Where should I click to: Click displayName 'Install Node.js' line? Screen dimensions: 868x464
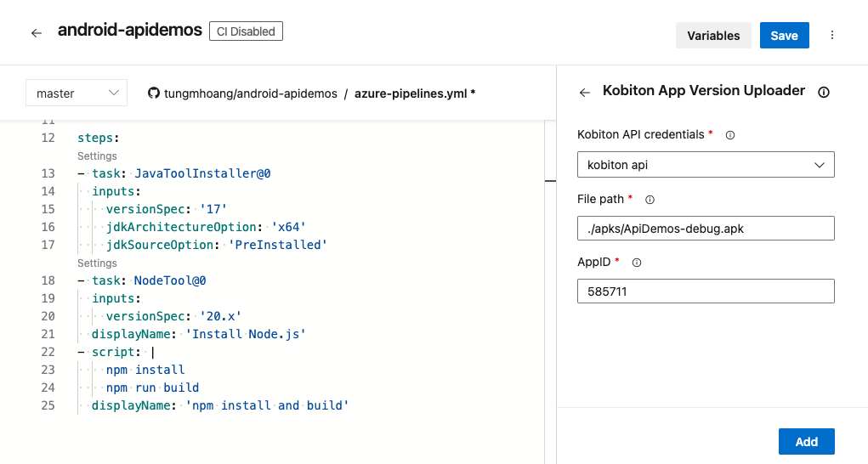click(199, 334)
